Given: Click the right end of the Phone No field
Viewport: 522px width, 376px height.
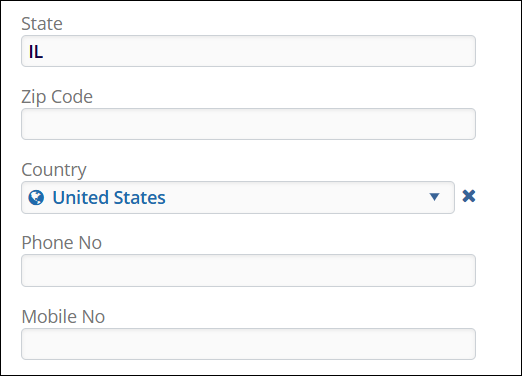Looking at the screenshot, I should click(x=460, y=270).
